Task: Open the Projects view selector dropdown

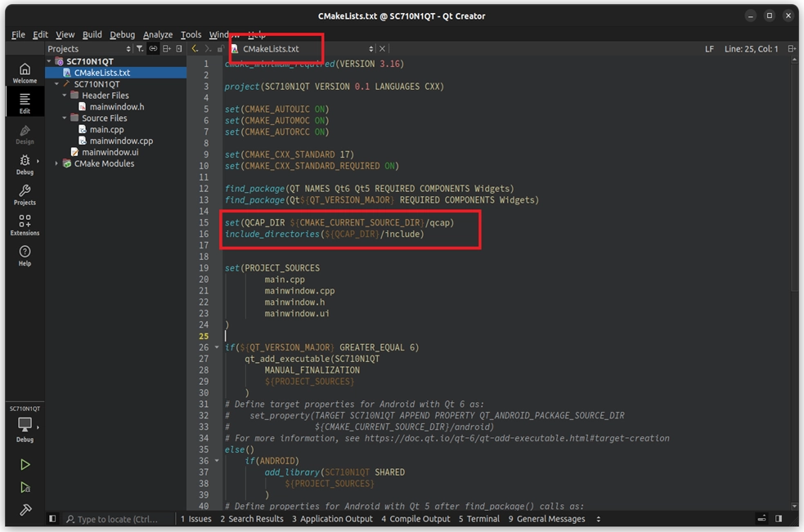Action: point(89,49)
